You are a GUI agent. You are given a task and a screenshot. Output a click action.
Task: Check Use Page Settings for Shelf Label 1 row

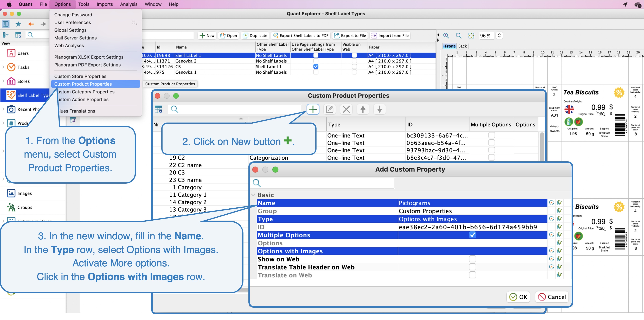click(316, 55)
